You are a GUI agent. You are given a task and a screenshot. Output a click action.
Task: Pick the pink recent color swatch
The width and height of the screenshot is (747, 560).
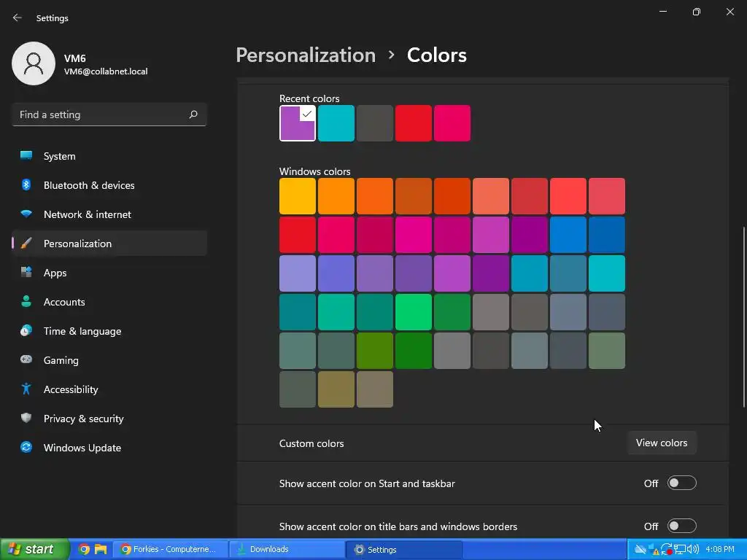coord(452,123)
